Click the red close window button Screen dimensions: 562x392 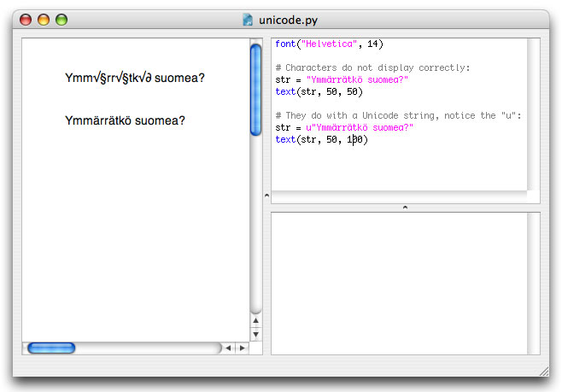point(26,20)
